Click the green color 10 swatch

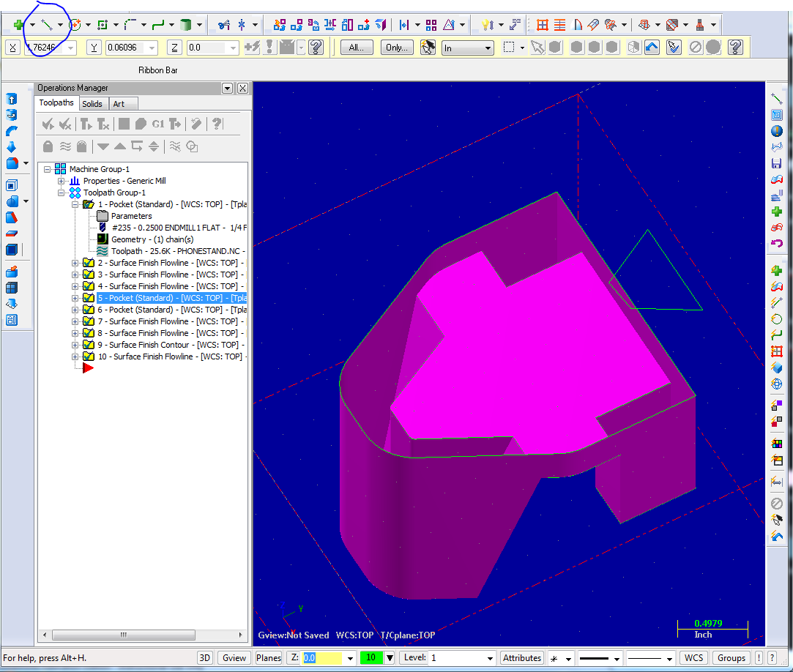click(371, 657)
